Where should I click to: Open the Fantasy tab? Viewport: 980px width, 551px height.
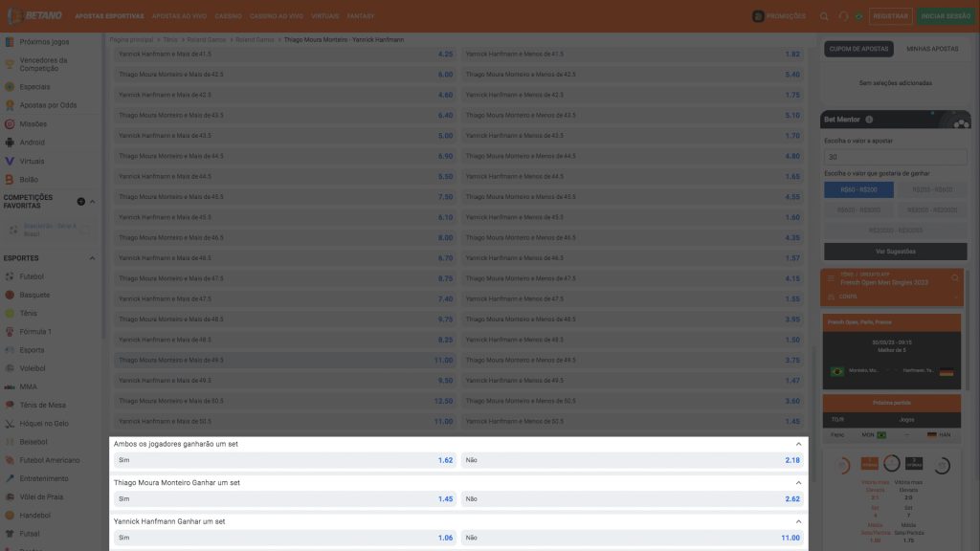361,16
